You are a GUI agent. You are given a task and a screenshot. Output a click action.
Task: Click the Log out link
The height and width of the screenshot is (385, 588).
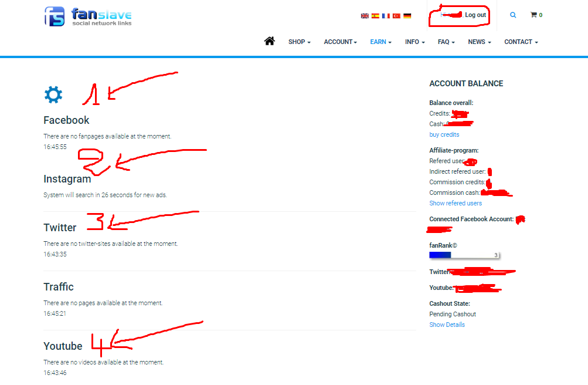click(x=475, y=15)
